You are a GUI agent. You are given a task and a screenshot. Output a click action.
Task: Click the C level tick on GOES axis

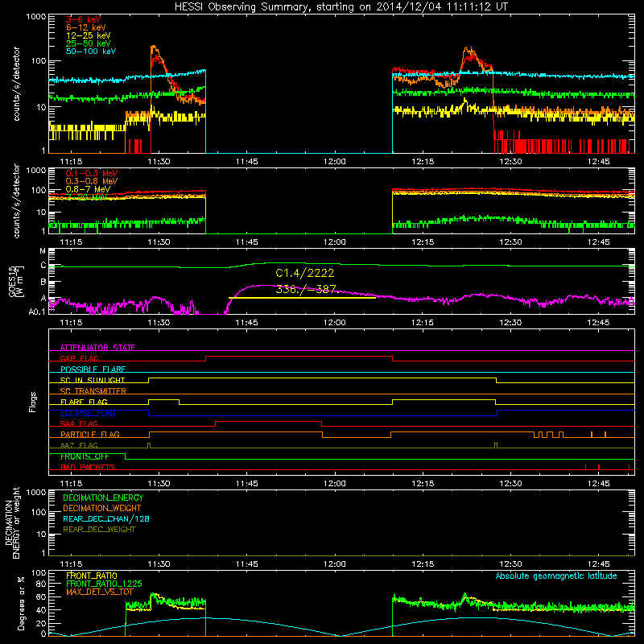43,266
